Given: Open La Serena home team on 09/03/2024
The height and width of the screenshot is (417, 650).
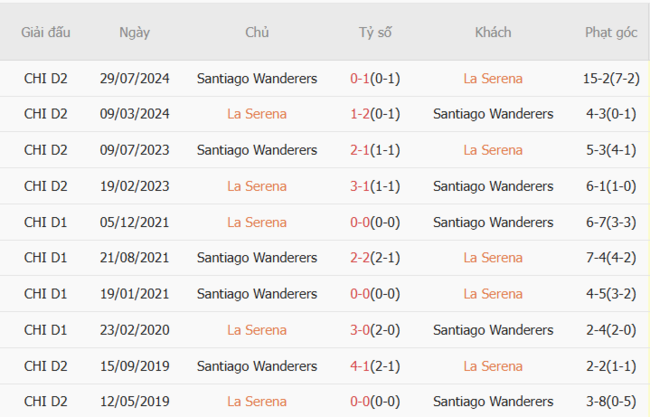Looking at the screenshot, I should (x=257, y=114).
